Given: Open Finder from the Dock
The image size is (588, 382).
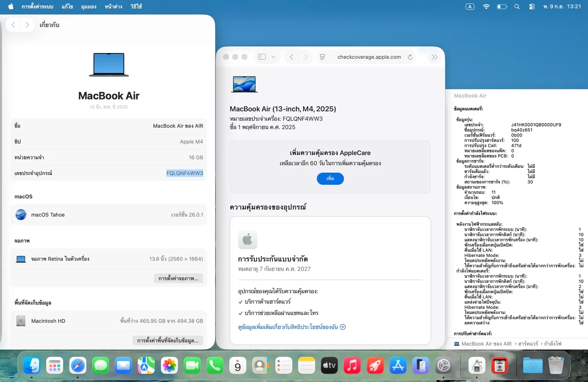Looking at the screenshot, I should [32, 366].
